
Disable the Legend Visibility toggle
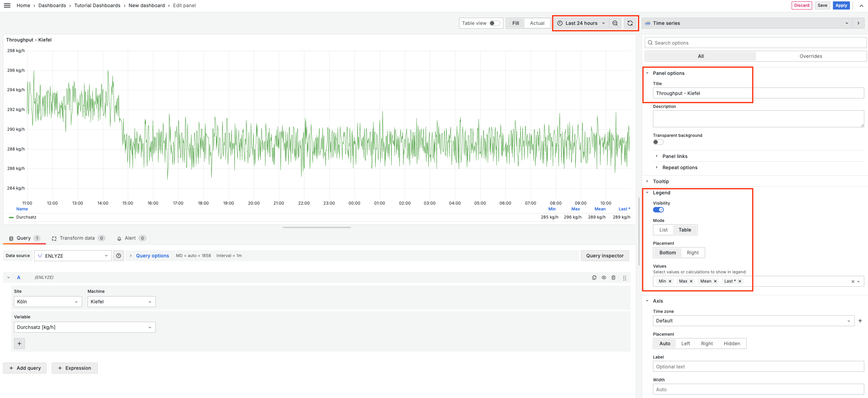(x=658, y=210)
